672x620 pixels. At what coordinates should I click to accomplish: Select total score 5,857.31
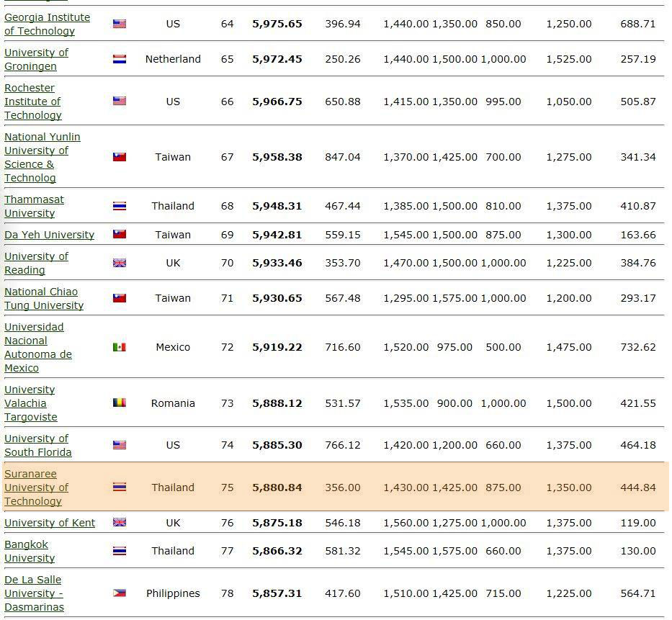277,593
